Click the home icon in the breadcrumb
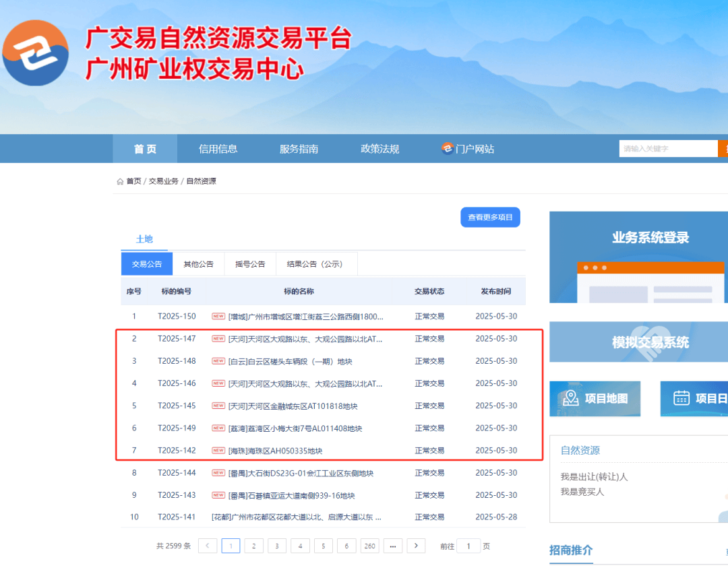The height and width of the screenshot is (574, 728). (x=120, y=181)
